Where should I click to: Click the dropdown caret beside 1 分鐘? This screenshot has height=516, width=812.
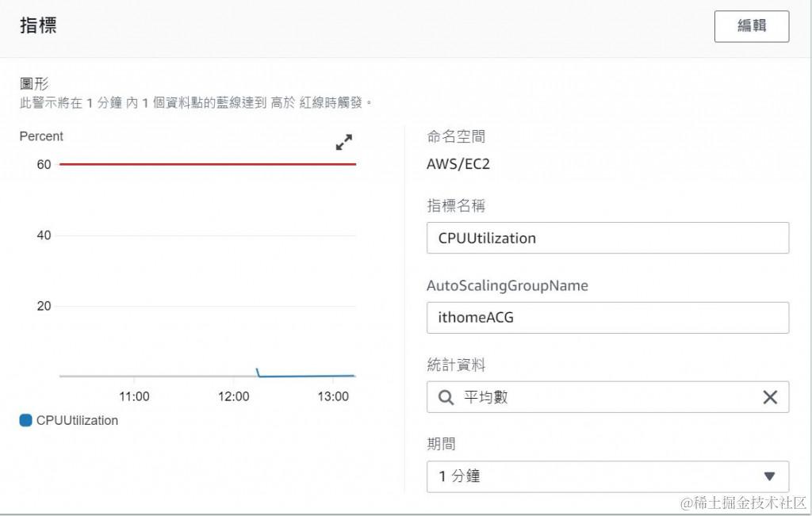point(770,476)
